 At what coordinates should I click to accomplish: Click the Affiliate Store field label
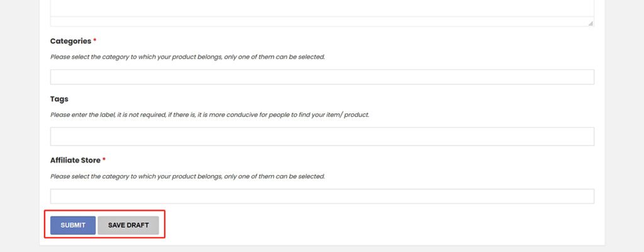(x=75, y=161)
